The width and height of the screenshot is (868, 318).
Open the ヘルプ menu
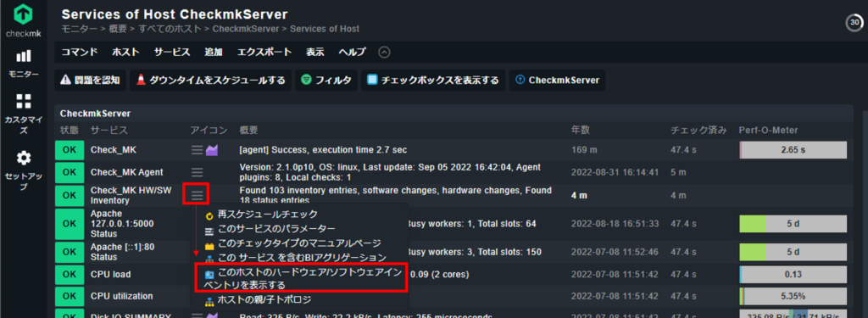[x=352, y=52]
